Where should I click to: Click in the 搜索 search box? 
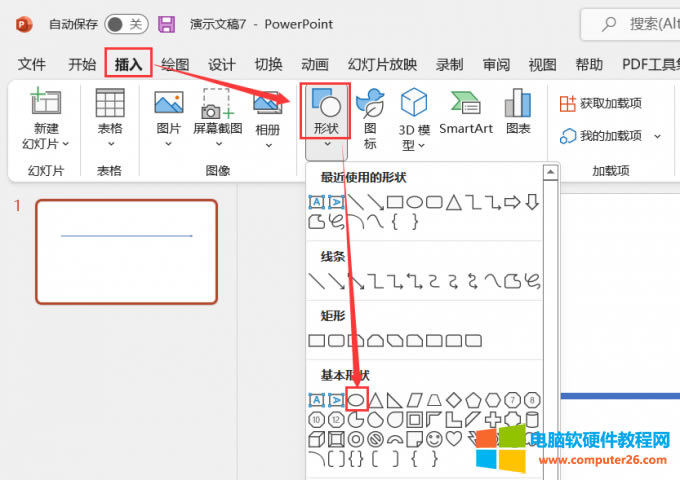(x=633, y=24)
